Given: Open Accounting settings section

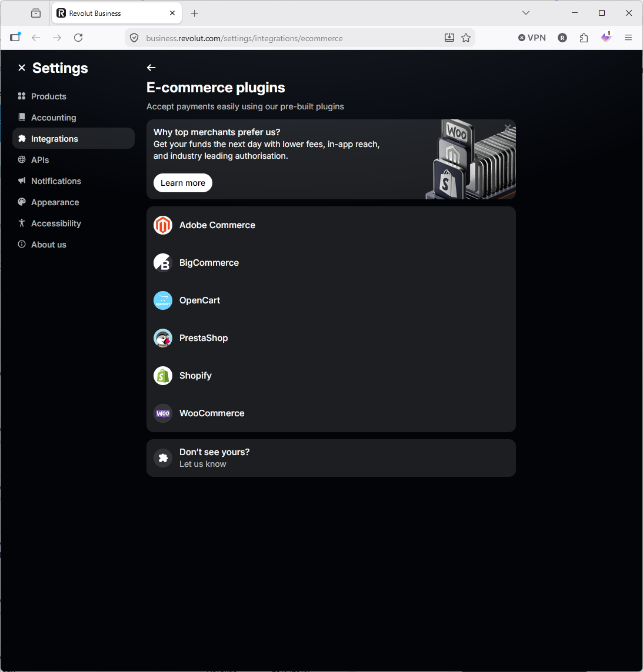Looking at the screenshot, I should pyautogui.click(x=74, y=118).
